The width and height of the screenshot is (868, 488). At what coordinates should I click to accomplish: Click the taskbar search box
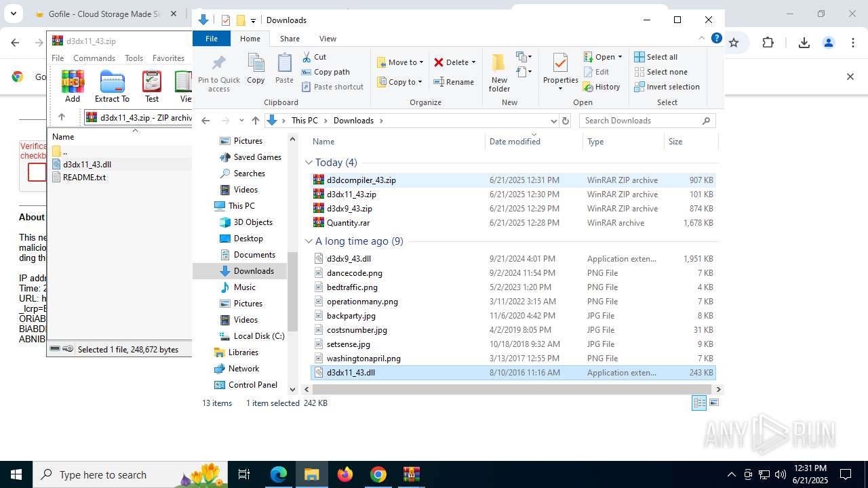coord(130,474)
